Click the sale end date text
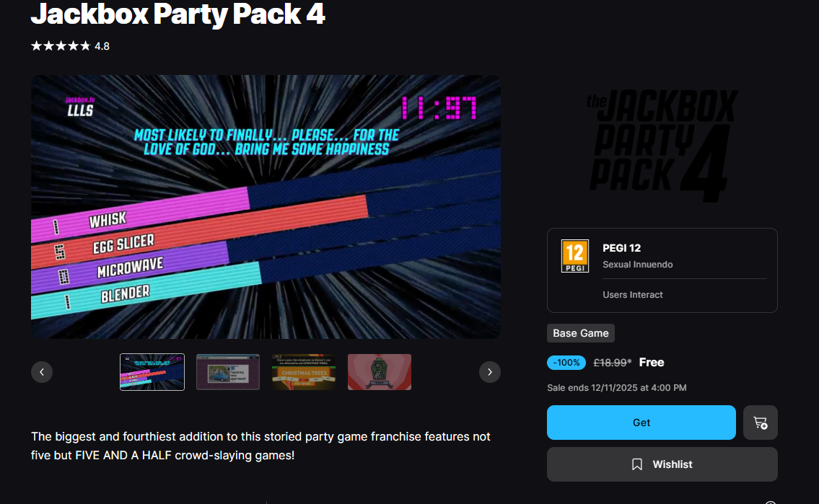The width and height of the screenshot is (819, 504). 616,388
